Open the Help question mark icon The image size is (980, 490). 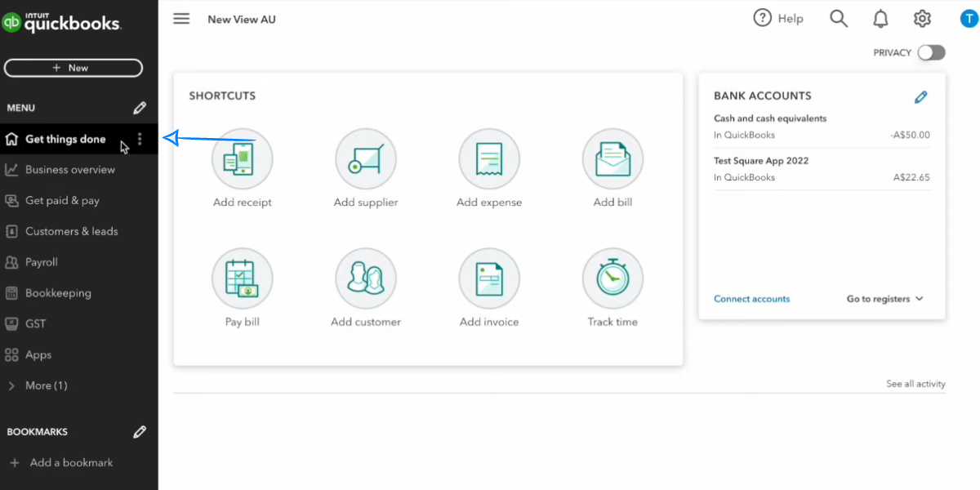[x=762, y=18]
